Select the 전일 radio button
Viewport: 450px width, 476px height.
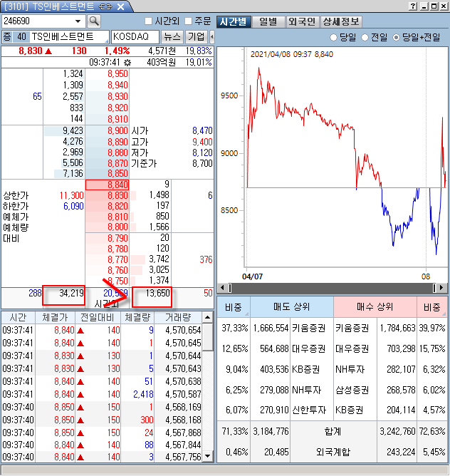[365, 37]
